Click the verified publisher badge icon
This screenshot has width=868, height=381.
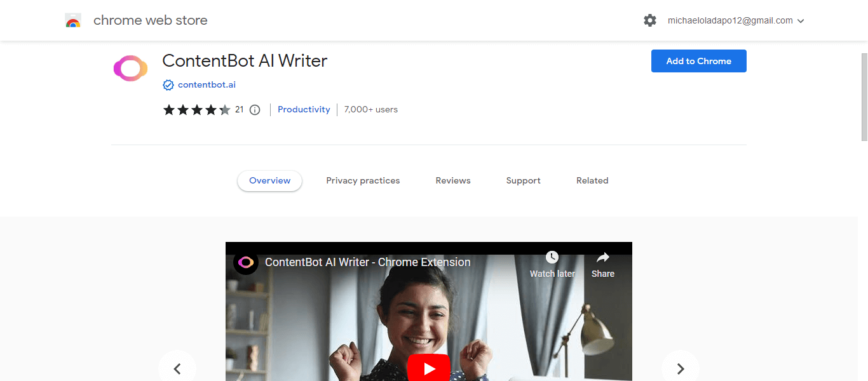(x=168, y=85)
